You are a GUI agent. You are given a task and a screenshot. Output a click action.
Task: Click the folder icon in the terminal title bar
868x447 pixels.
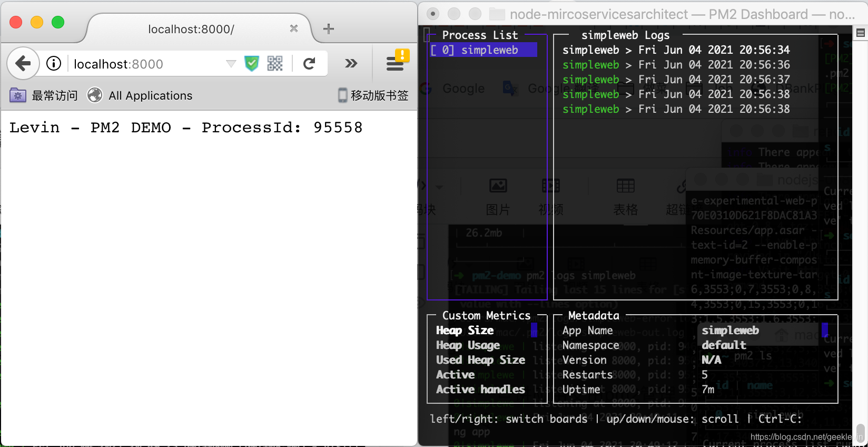[497, 14]
